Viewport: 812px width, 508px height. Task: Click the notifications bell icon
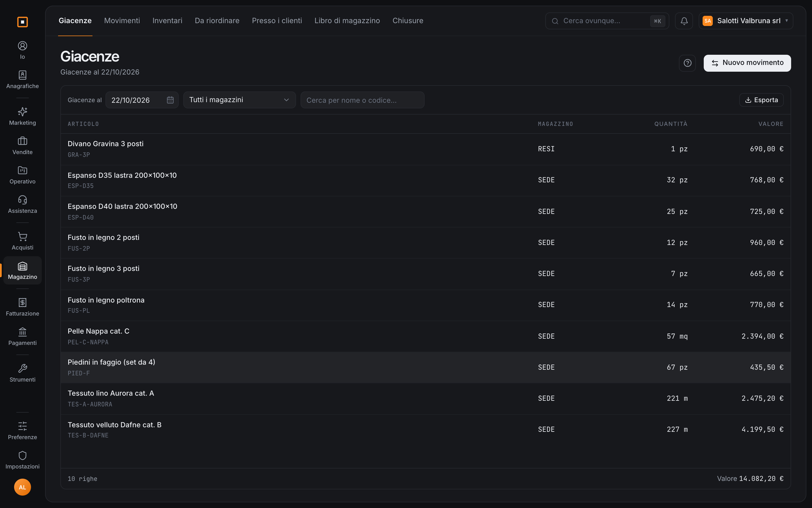[x=684, y=21]
